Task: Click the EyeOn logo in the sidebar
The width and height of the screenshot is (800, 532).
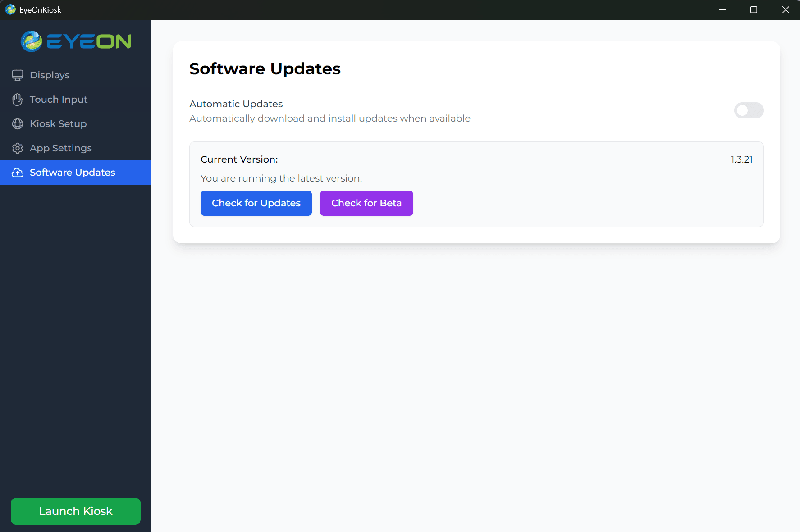Action: click(x=75, y=41)
